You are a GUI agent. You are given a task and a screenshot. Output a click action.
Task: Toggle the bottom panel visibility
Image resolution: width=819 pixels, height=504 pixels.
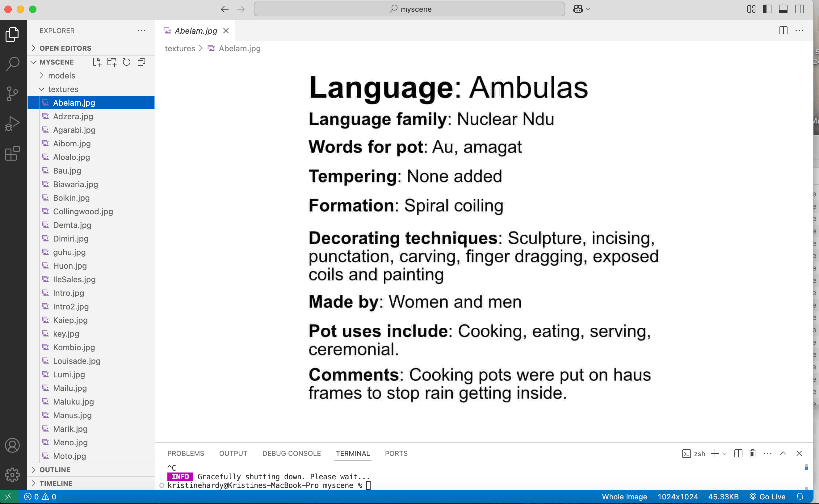[x=783, y=9]
